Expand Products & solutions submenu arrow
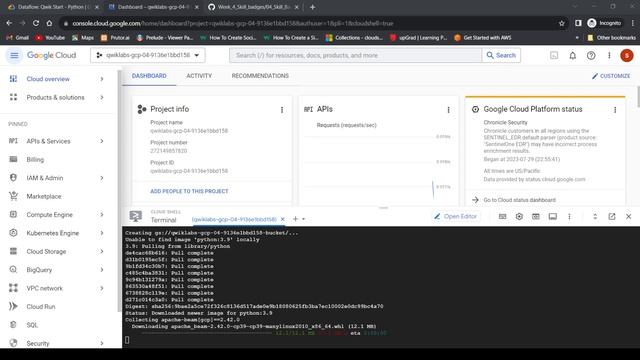 (102, 97)
